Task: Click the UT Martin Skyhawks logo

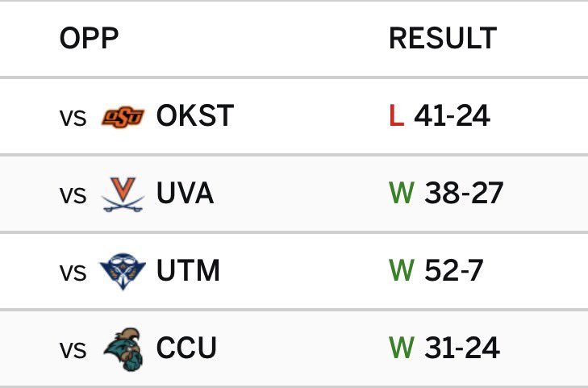Action: 123,271
